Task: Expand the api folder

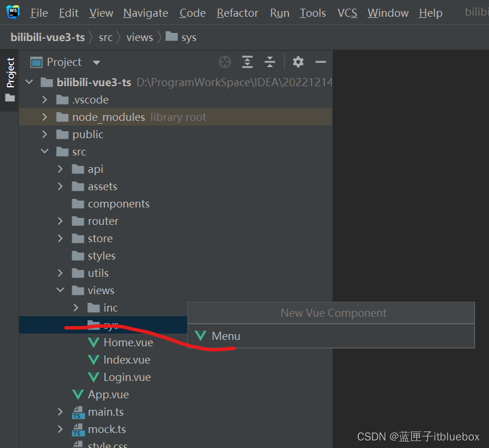Action: tap(60, 169)
